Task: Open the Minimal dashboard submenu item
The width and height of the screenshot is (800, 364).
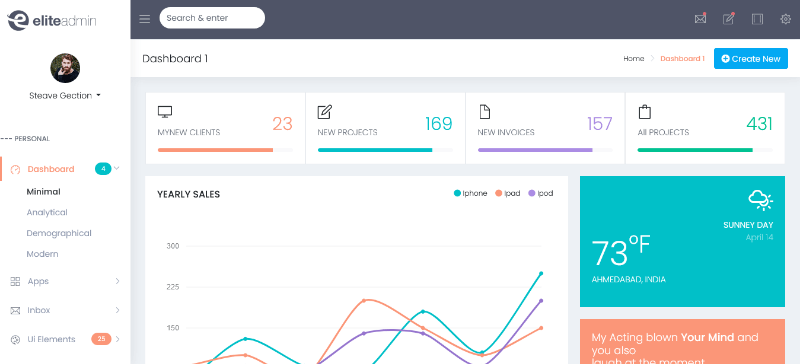Action: tap(43, 192)
